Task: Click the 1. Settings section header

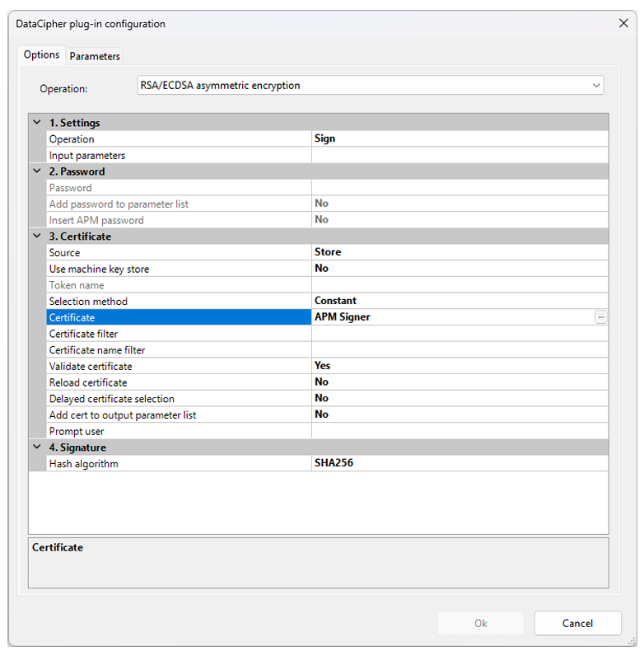Action: tap(319, 123)
